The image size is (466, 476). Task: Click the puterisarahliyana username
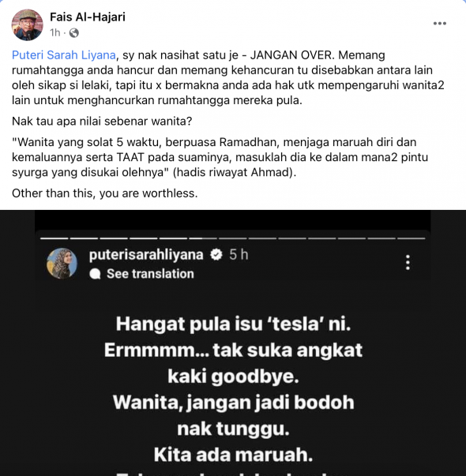146,254
